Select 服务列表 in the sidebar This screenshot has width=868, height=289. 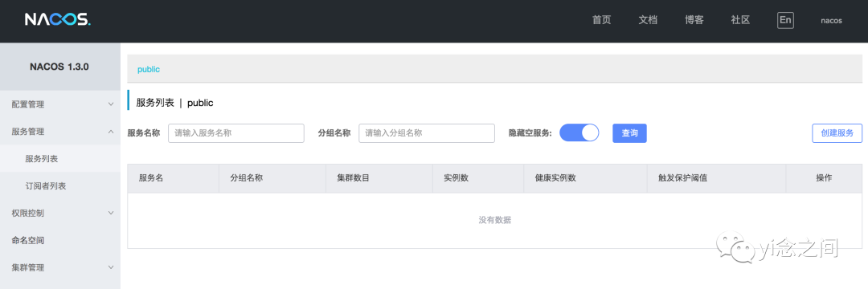[59, 159]
